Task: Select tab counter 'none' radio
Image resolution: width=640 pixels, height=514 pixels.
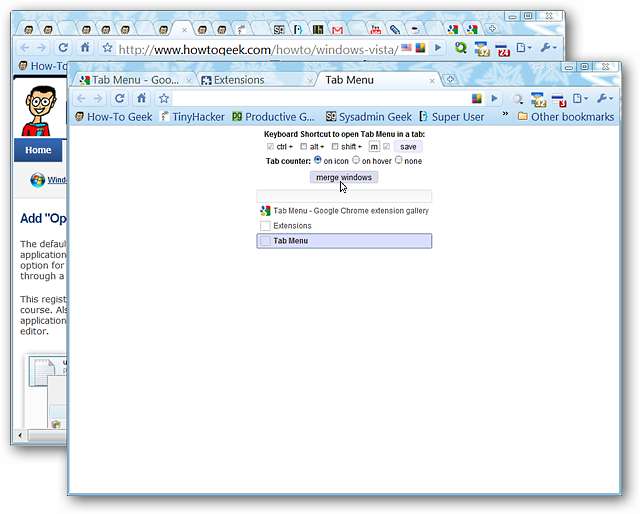Action: pyautogui.click(x=398, y=160)
